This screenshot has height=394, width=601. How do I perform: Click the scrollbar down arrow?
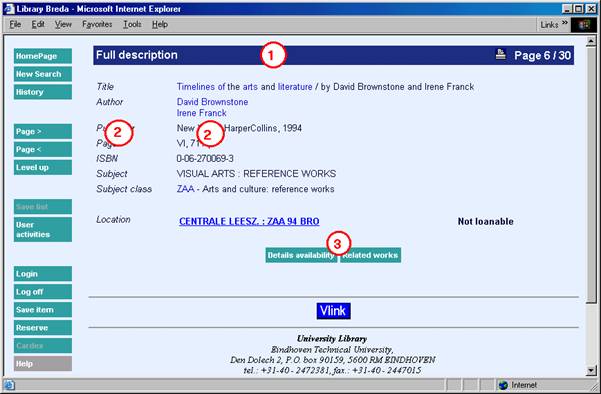tap(591, 370)
